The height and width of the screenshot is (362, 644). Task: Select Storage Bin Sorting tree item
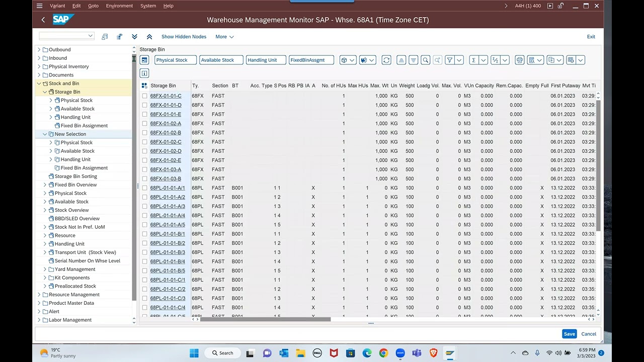coord(76,176)
